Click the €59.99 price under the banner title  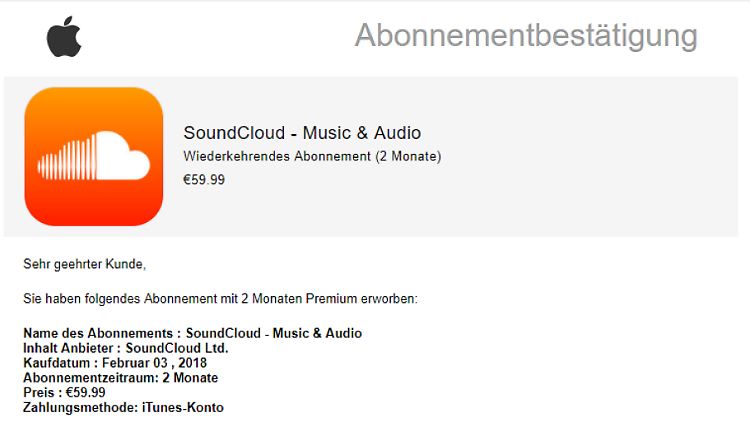[x=203, y=180]
